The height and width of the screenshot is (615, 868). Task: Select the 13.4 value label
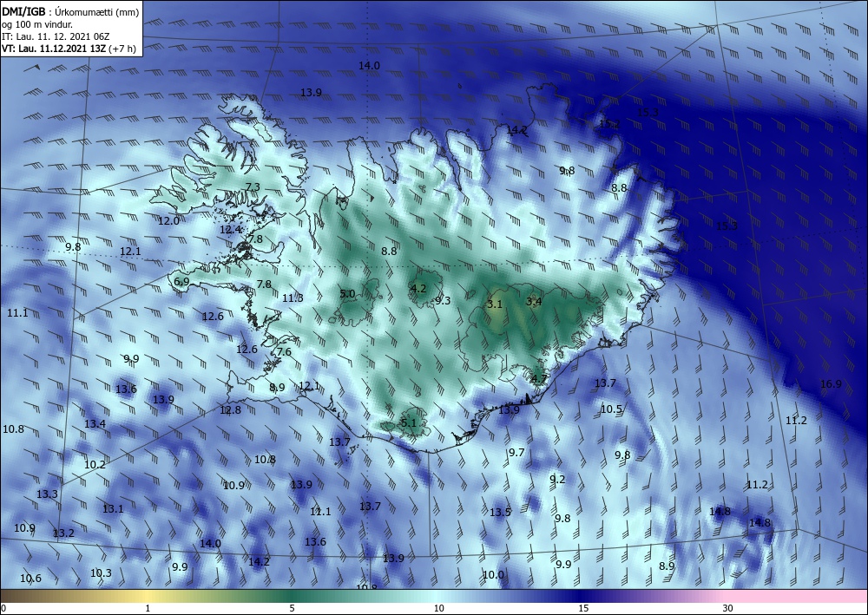pyautogui.click(x=95, y=423)
